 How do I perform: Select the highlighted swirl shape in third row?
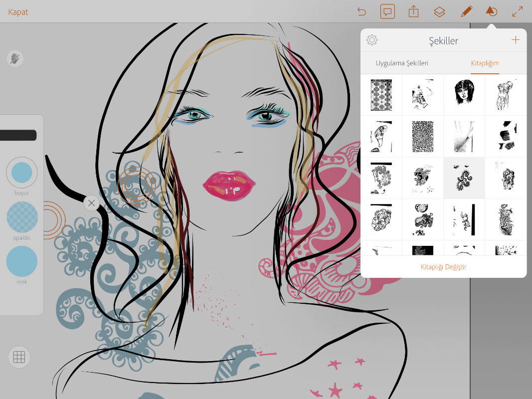pos(464,178)
